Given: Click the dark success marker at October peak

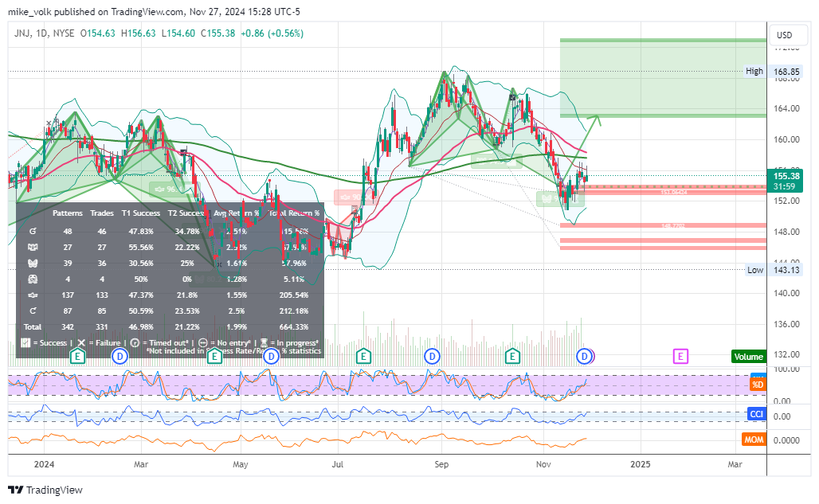Looking at the screenshot, I should point(512,98).
